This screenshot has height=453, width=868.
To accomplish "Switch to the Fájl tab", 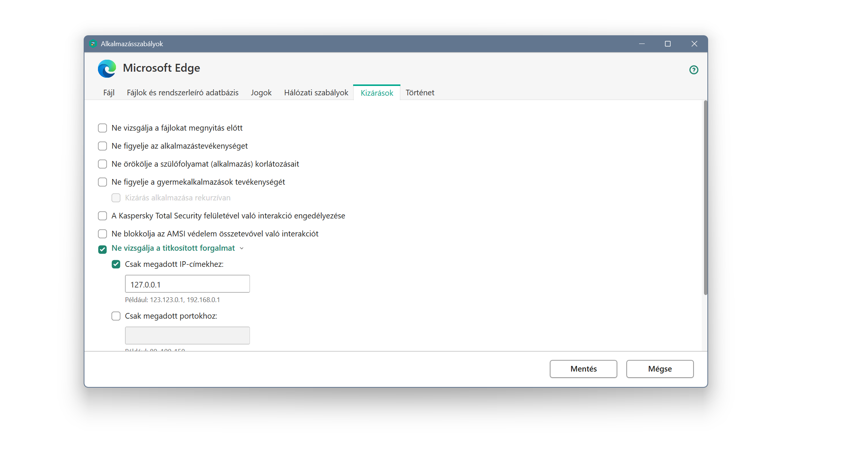I will tap(109, 93).
